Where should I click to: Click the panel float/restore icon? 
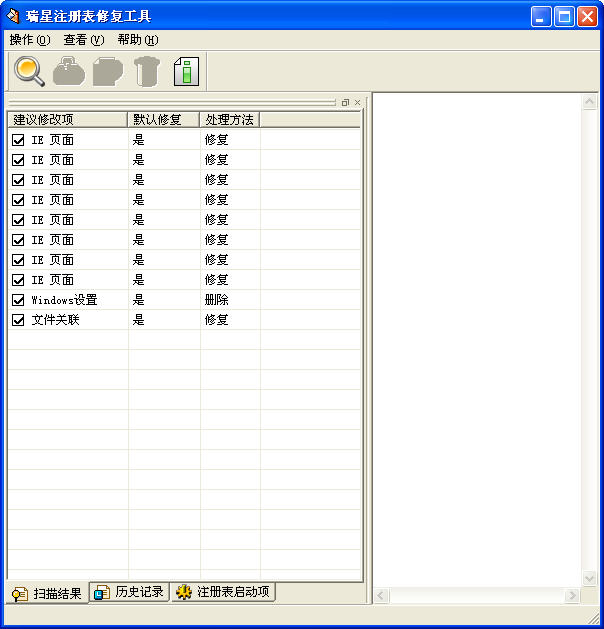[x=345, y=102]
